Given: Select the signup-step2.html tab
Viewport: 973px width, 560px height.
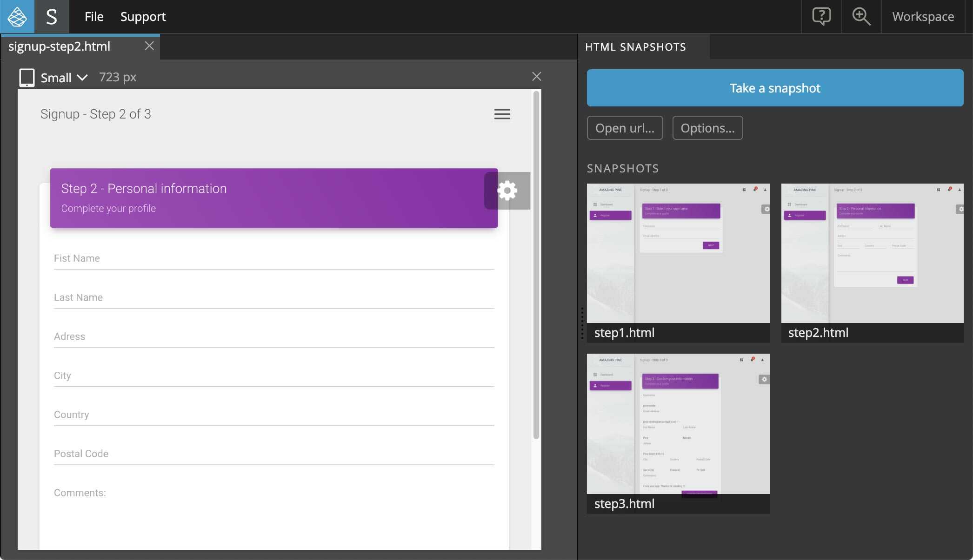Looking at the screenshot, I should pyautogui.click(x=60, y=46).
